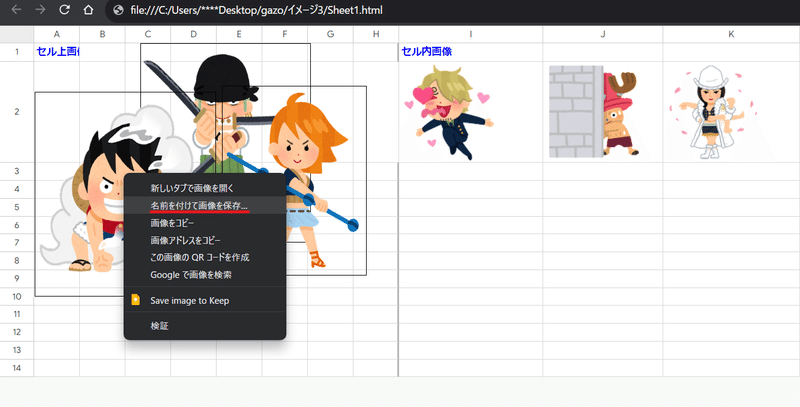Go to the browser home icon

pos(88,10)
